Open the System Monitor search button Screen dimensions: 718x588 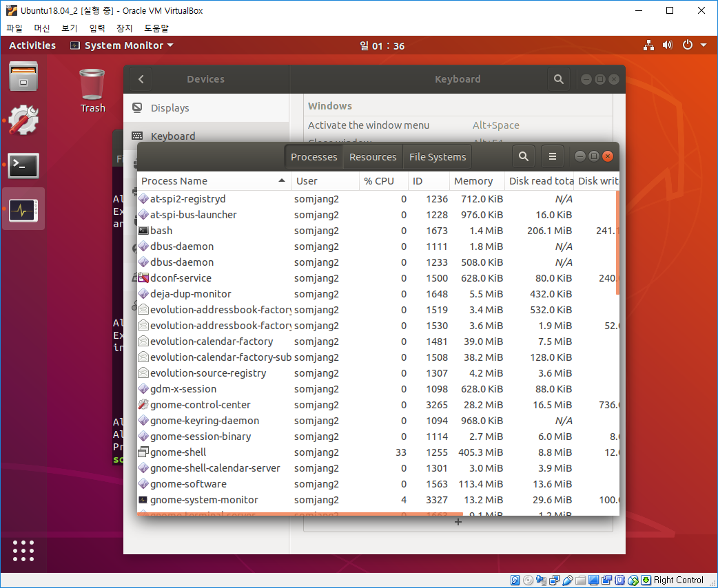click(524, 156)
